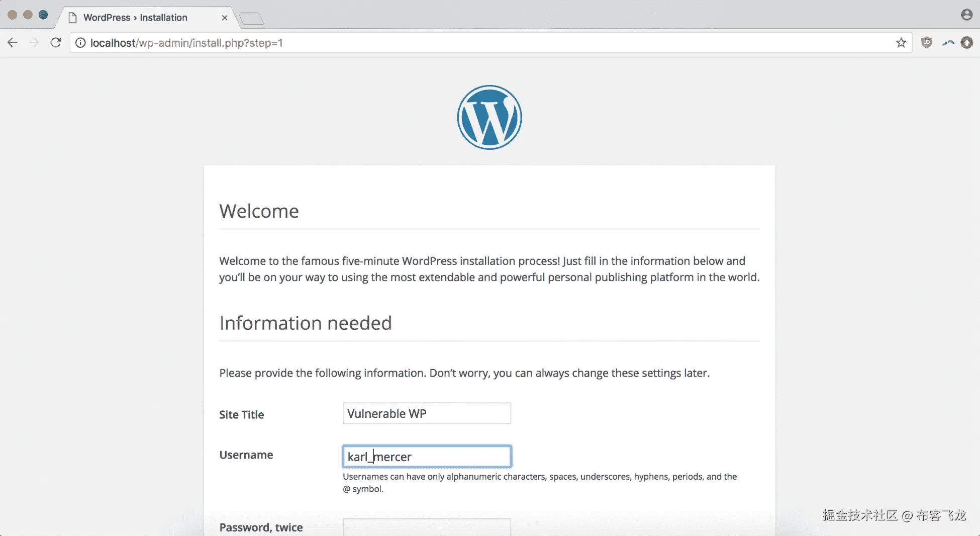Click the 'famous five-minute WordPress installation' paragraph
Viewport: 980px width, 536px height.
(489, 269)
